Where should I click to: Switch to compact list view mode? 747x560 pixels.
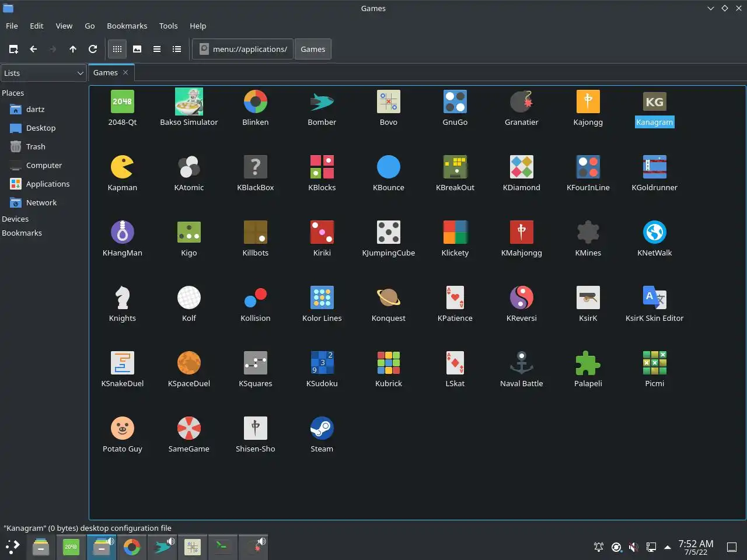pos(157,49)
